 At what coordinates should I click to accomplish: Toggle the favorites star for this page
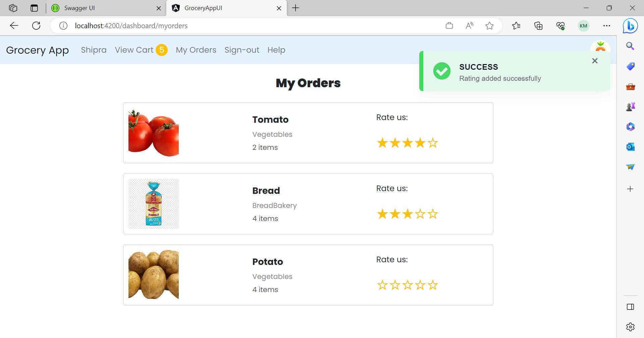(x=489, y=25)
